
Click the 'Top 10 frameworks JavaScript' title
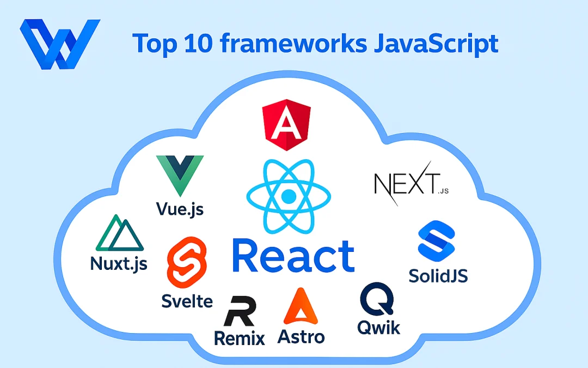(x=315, y=44)
